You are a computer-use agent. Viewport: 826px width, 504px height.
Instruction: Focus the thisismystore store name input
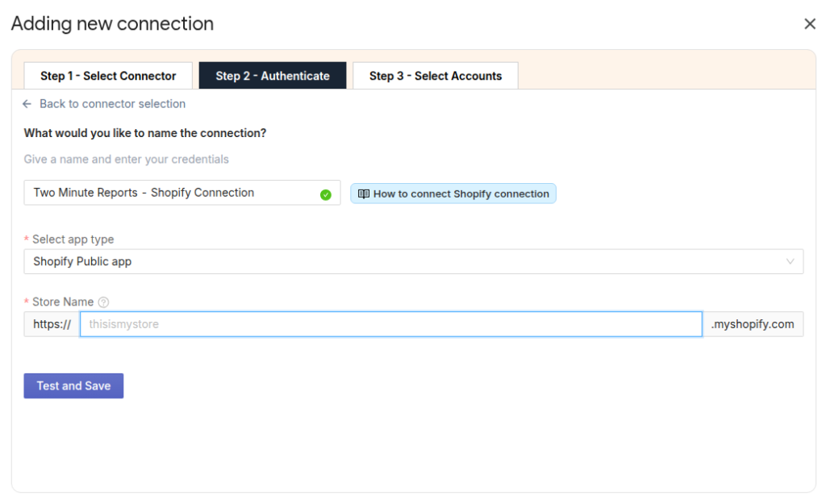390,324
